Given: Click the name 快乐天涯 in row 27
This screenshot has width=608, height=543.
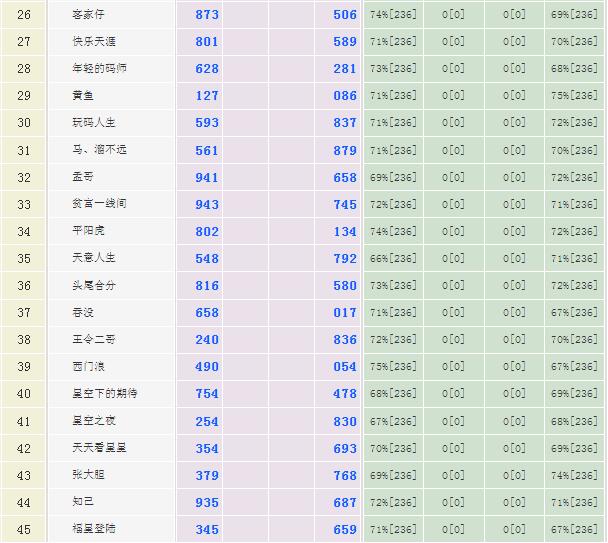Looking at the screenshot, I should pyautogui.click(x=94, y=42).
